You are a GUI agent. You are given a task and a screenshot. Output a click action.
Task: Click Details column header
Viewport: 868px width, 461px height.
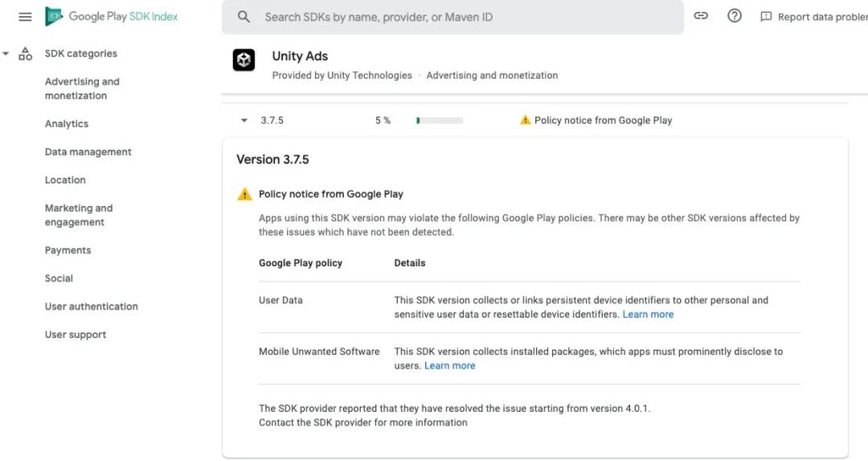410,263
